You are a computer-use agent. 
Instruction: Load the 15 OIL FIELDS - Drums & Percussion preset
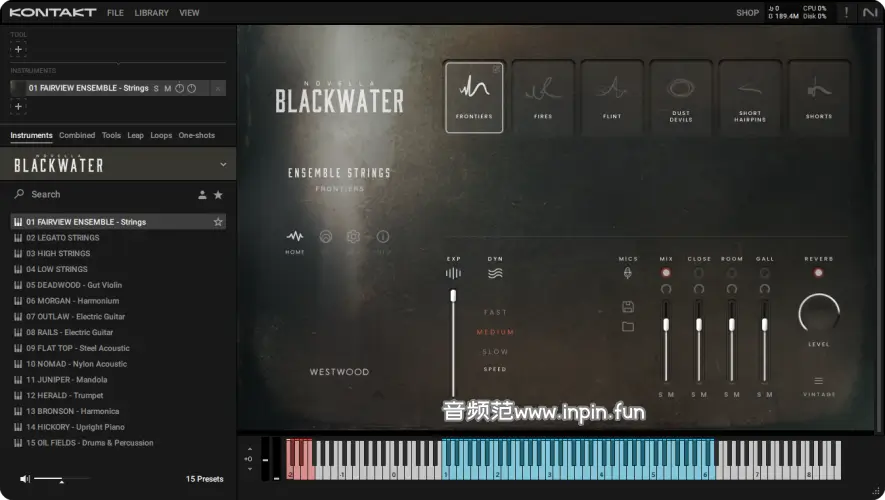[x=119, y=443]
